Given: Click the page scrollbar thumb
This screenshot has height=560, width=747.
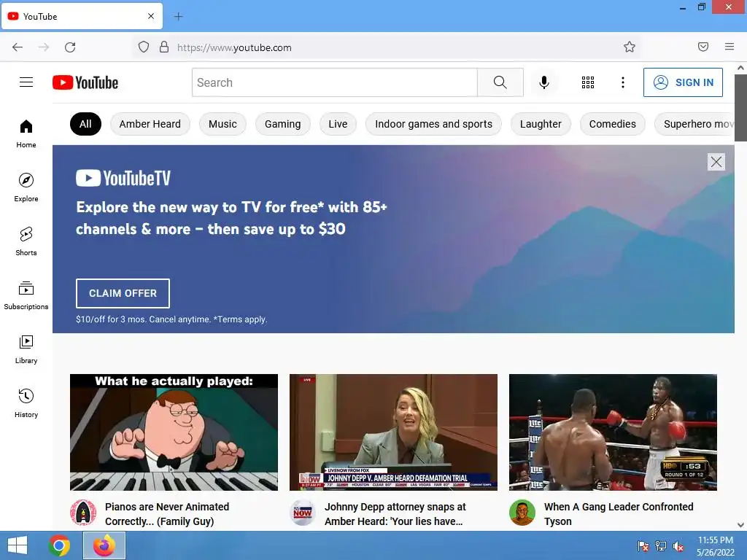Looking at the screenshot, I should pos(740,108).
